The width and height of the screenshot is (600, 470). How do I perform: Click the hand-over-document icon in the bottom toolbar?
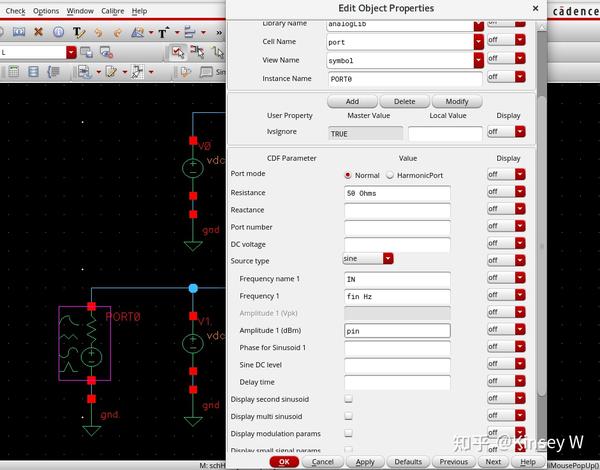(186, 72)
